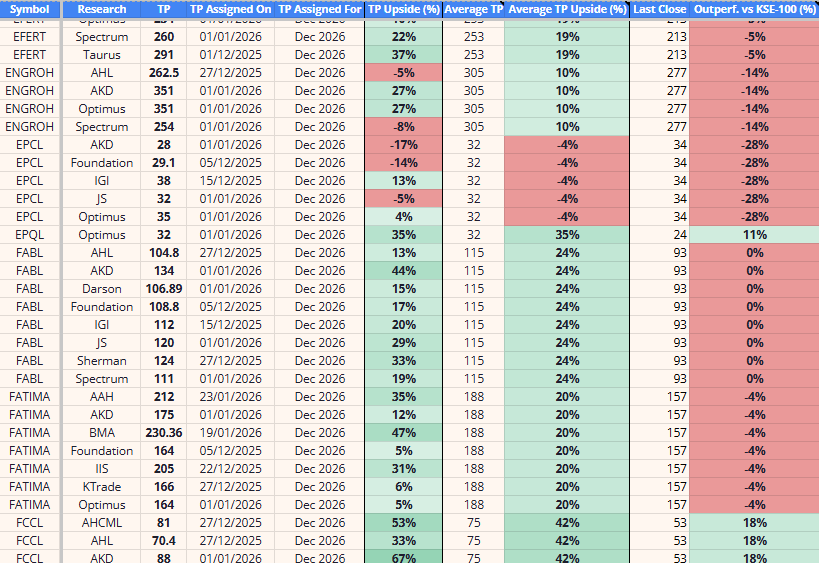This screenshot has width=819, height=563.
Task: Click the Symbol column header
Action: [30, 9]
